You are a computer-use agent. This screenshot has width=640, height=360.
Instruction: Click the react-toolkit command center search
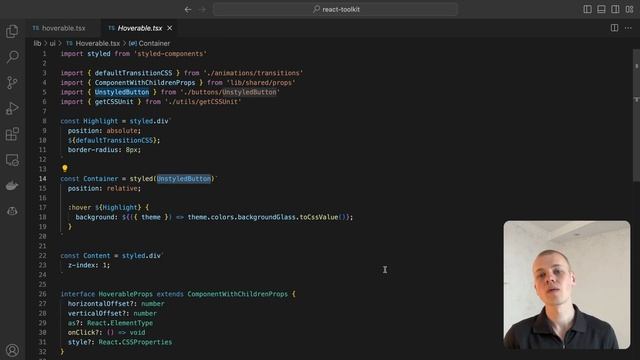(335, 9)
